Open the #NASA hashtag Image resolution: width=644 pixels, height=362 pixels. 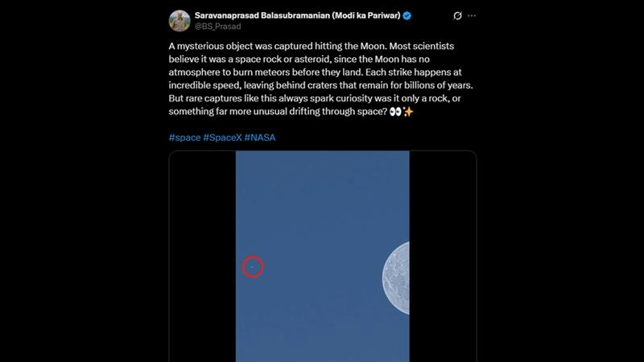[x=261, y=138]
